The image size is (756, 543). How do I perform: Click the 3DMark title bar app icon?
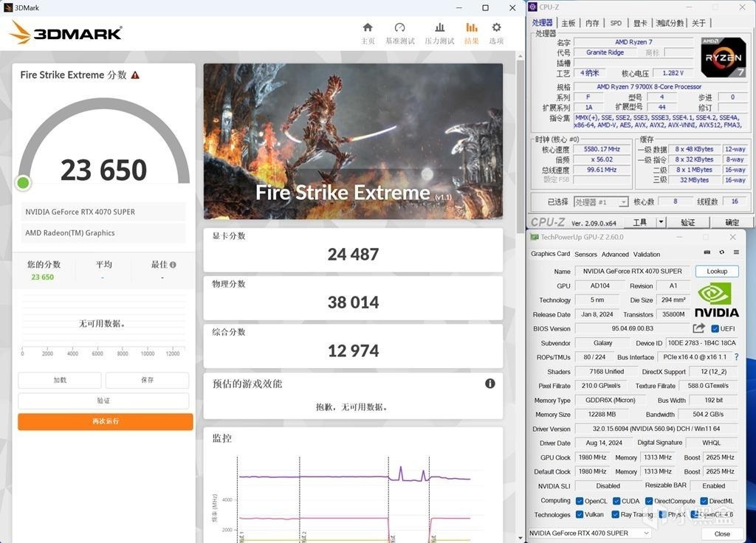(7, 7)
